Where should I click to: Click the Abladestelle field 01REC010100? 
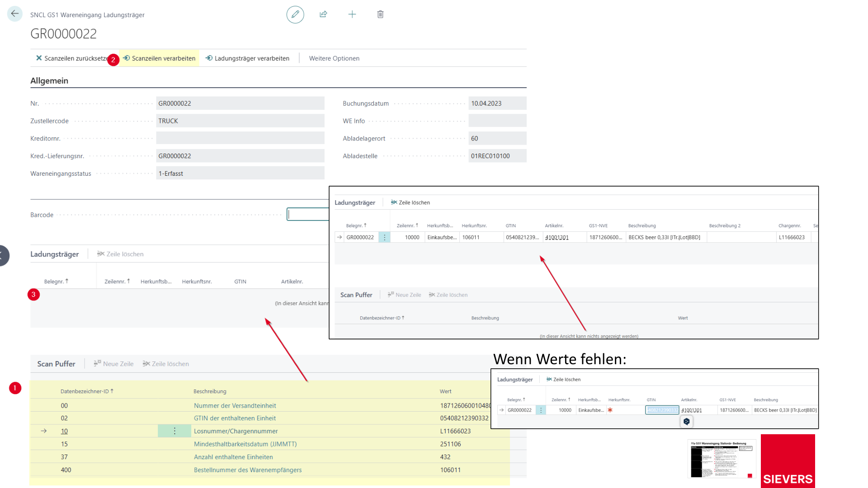tap(497, 156)
